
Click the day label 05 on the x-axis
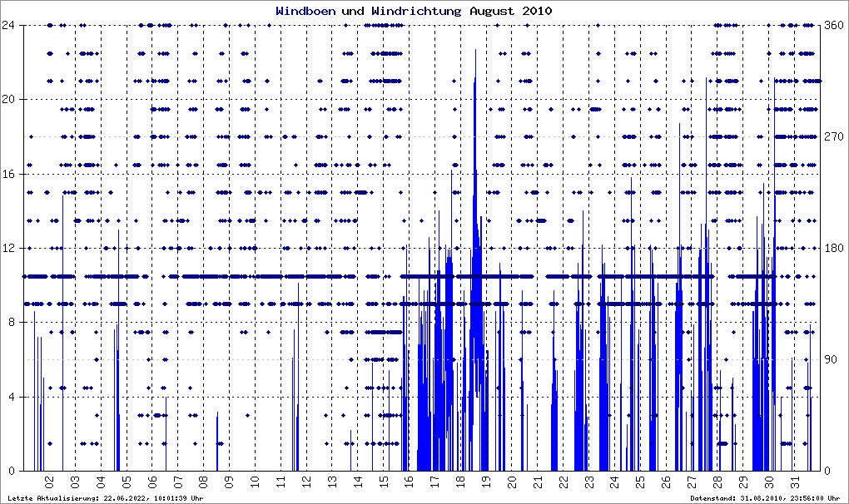coord(127,482)
